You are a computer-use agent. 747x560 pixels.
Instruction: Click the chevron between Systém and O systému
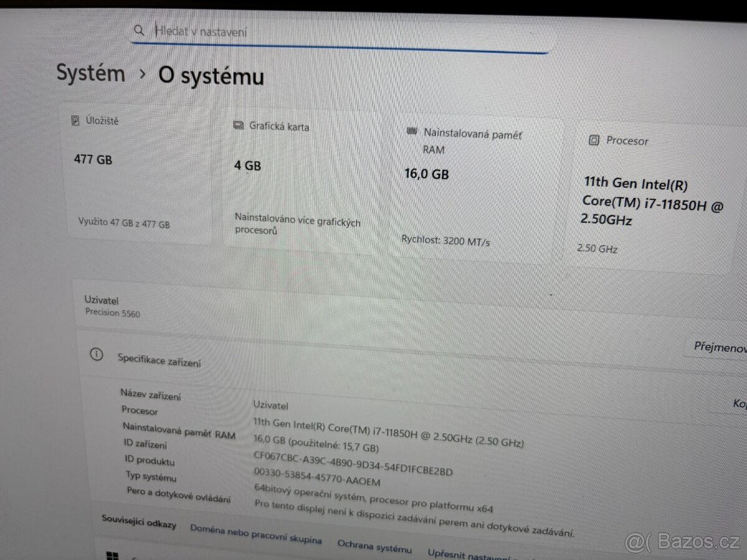[142, 73]
